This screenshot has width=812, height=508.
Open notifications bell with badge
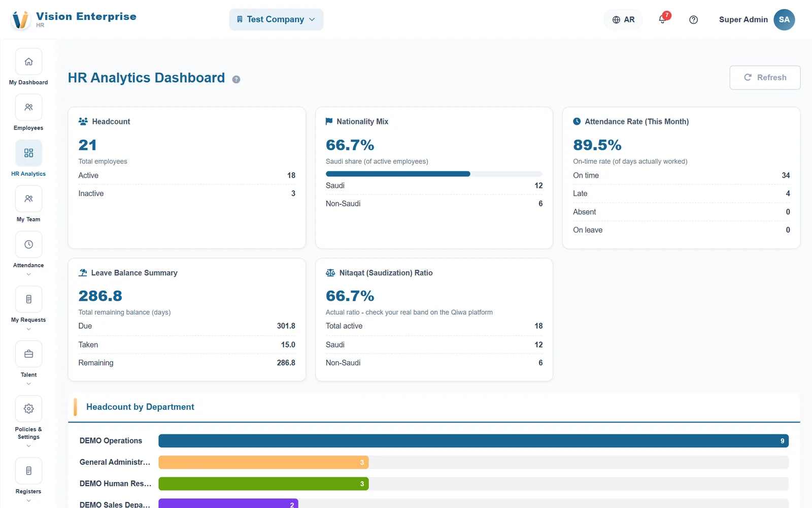click(x=663, y=19)
